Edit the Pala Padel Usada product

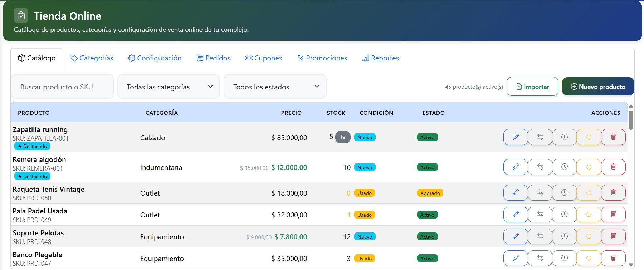[516, 215]
